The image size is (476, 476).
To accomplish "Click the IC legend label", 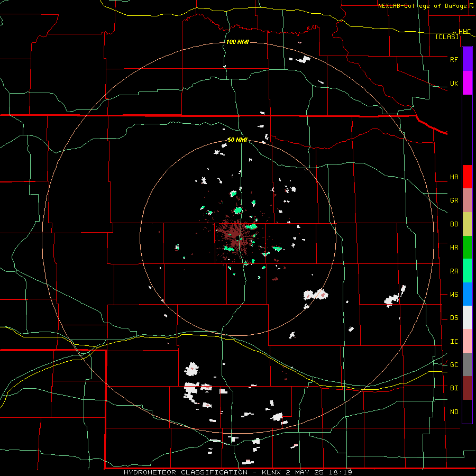I will coord(454,342).
